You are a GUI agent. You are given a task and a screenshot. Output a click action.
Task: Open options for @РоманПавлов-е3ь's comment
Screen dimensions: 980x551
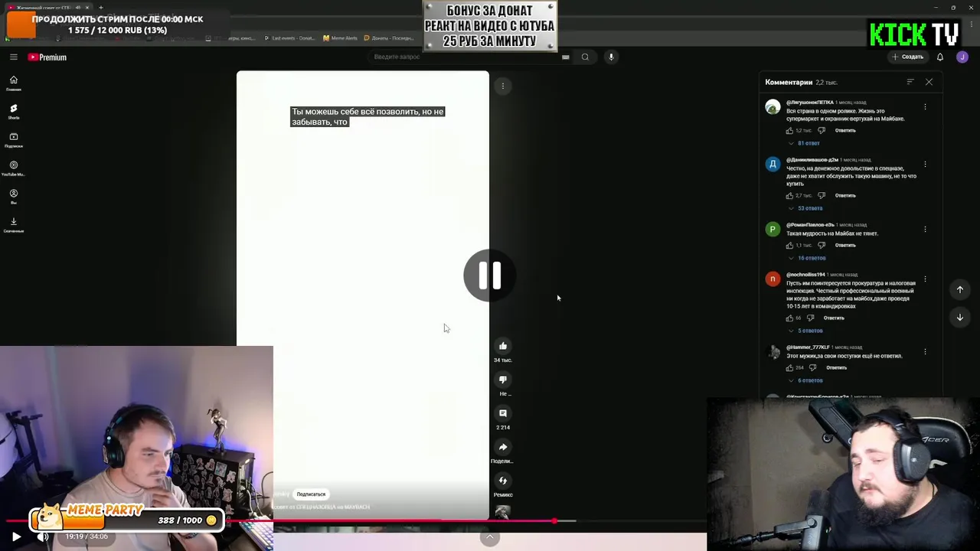pos(925,229)
